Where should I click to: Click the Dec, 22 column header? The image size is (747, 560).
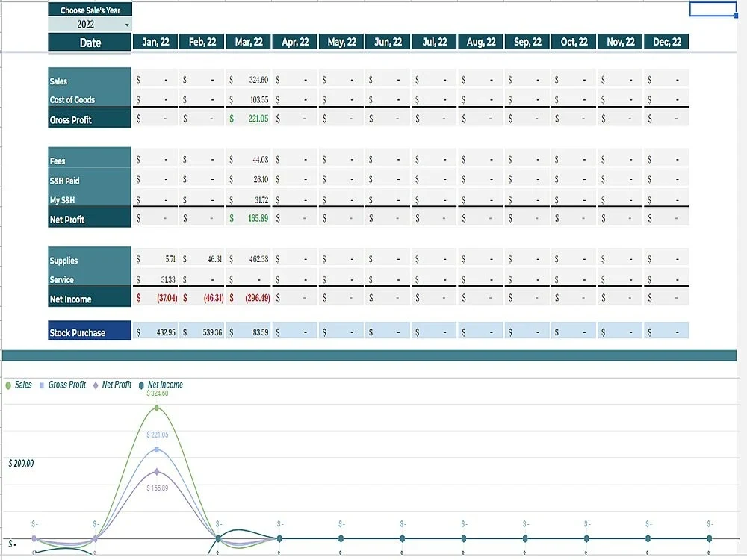tap(666, 41)
